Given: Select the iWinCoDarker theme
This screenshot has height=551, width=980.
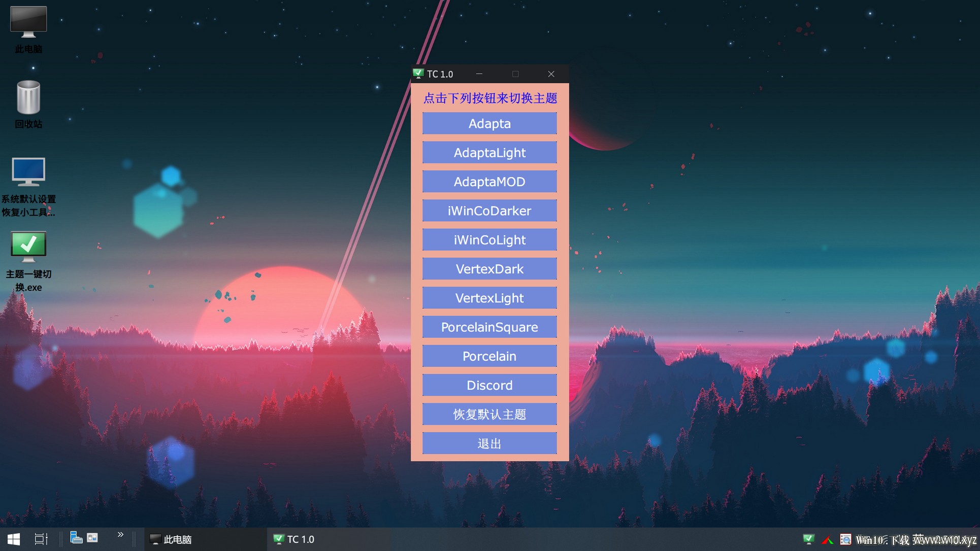Looking at the screenshot, I should (489, 211).
